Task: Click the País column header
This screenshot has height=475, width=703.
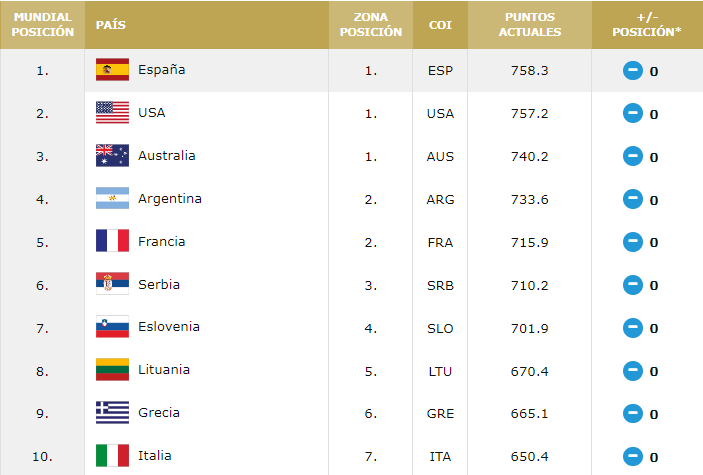Action: (x=111, y=24)
